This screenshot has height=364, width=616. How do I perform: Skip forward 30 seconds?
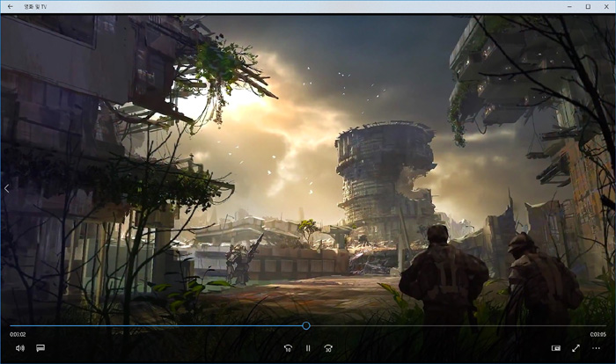328,348
